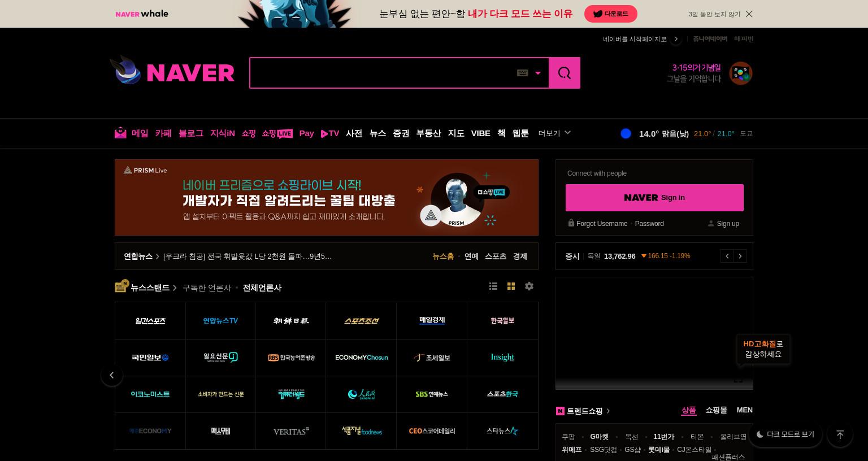868x461 pixels.
Task: Click the search magnifier button
Action: [565, 73]
